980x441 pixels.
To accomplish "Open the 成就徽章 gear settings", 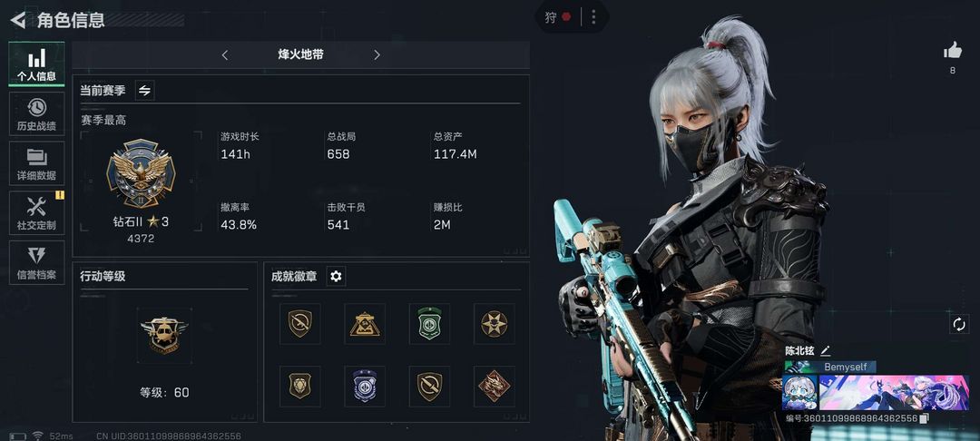I will tap(337, 276).
